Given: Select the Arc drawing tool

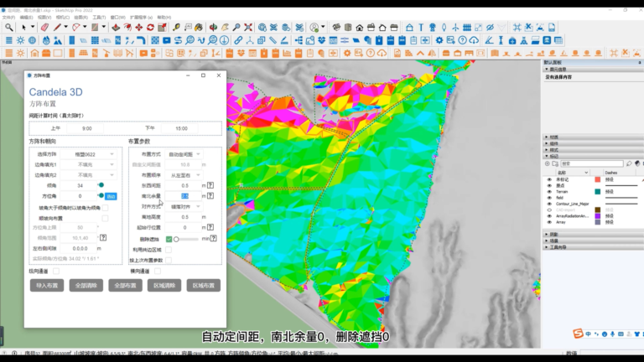Looking at the screenshot, I should pyautogui.click(x=76, y=28).
